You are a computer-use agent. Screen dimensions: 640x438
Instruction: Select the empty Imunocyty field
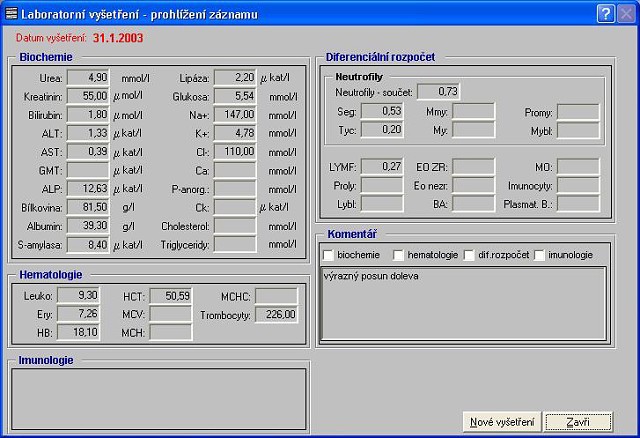(x=578, y=185)
